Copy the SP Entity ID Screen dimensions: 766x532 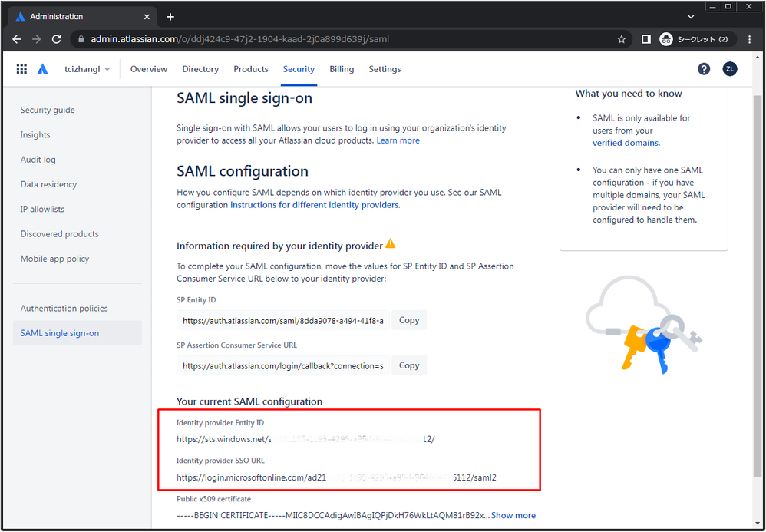pos(409,320)
